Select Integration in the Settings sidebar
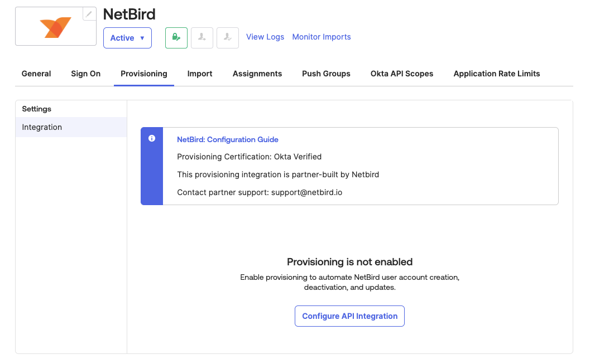The width and height of the screenshot is (590, 364). pos(42,127)
